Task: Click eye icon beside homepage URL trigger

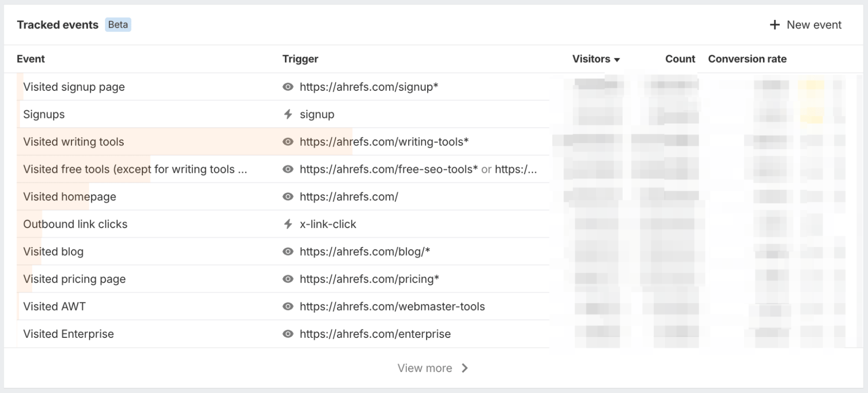Action: coord(288,197)
